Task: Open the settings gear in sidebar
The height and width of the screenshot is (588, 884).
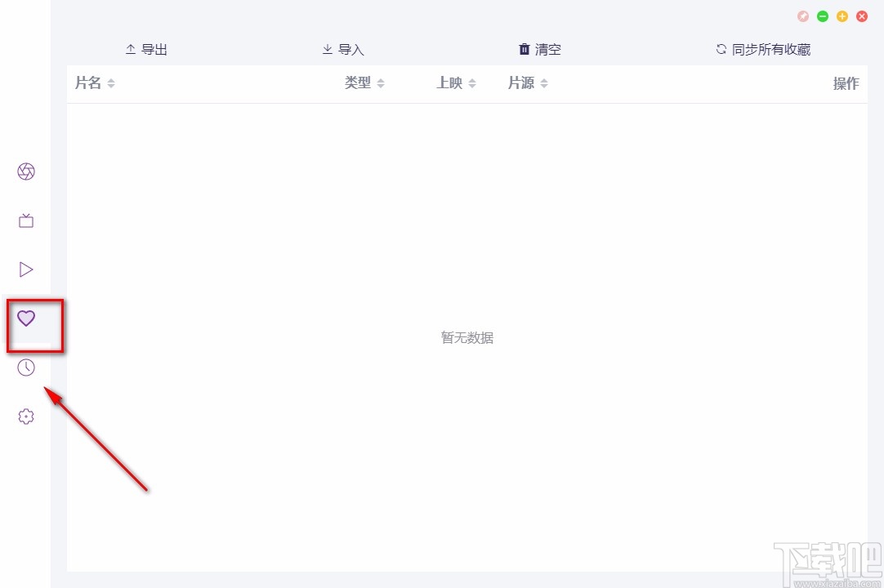Action: [x=25, y=416]
